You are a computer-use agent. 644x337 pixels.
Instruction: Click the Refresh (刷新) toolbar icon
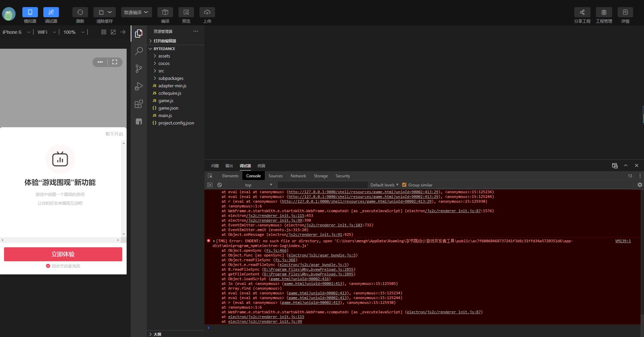(80, 13)
